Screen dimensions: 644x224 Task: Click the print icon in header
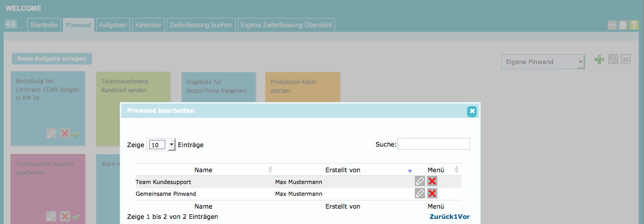click(623, 25)
